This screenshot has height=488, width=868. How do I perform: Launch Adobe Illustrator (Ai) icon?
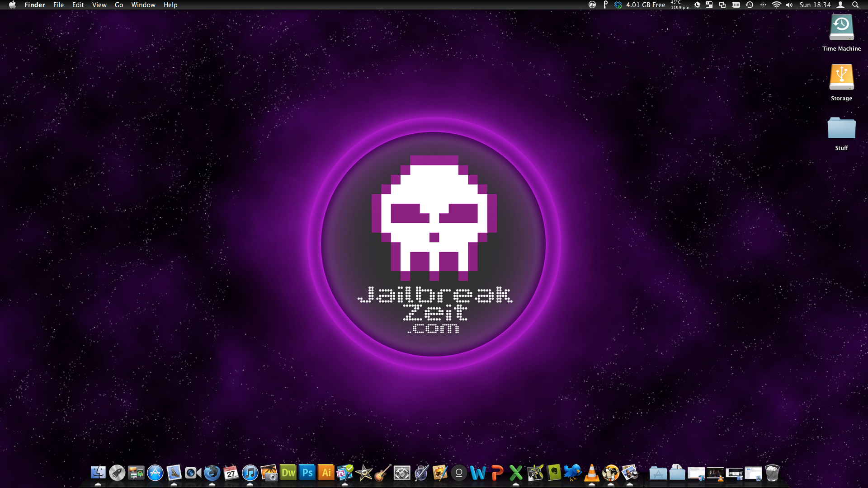pos(326,473)
